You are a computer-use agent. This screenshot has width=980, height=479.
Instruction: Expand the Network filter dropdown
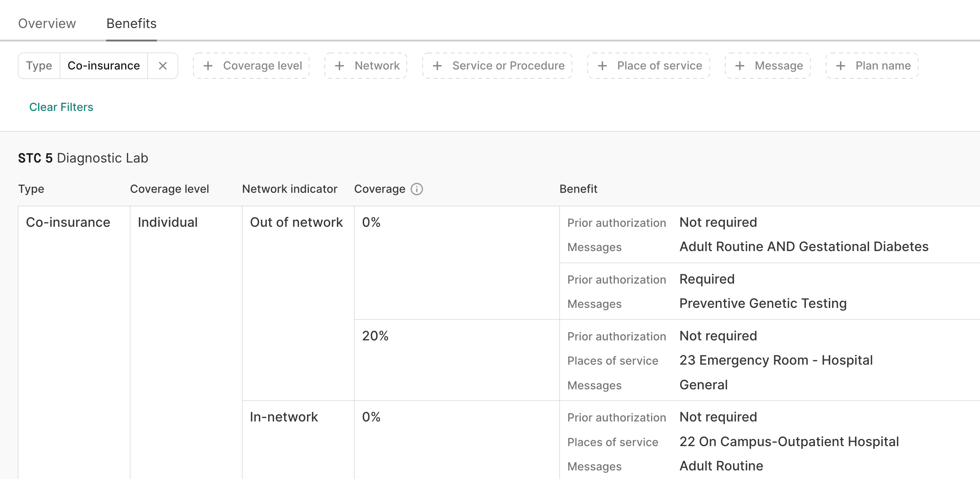366,65
